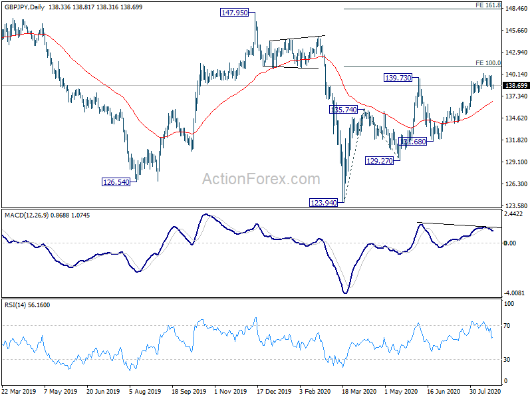Viewport: 532px width, 399px height.
Task: Click the 20 Jun 2019 date label
Action: 103,392
